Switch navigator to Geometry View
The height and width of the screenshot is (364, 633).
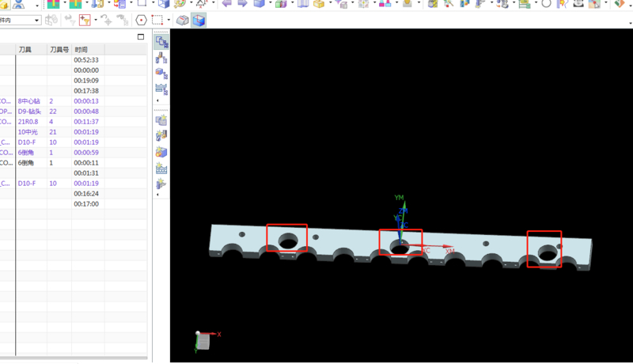click(161, 74)
